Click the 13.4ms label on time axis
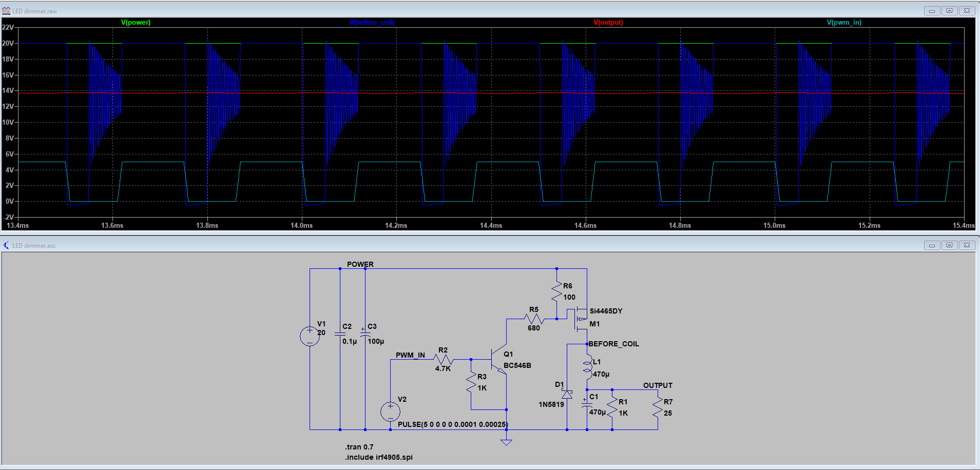This screenshot has height=470, width=980. coord(17,225)
